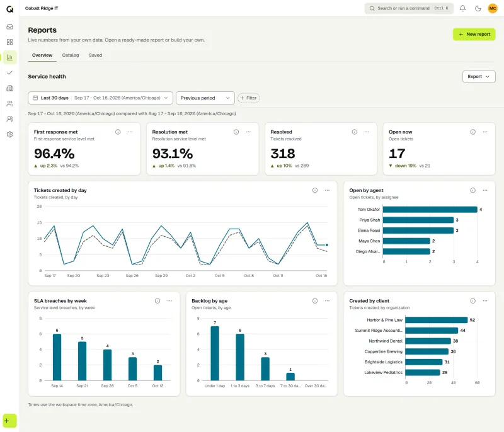Click the Sep 14 bar in SLA breaches

(x=57, y=357)
